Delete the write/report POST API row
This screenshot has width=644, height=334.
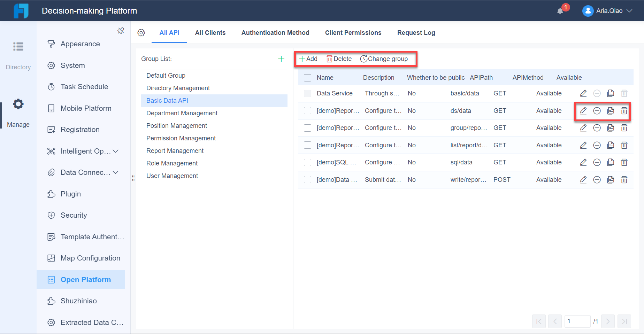click(x=624, y=180)
